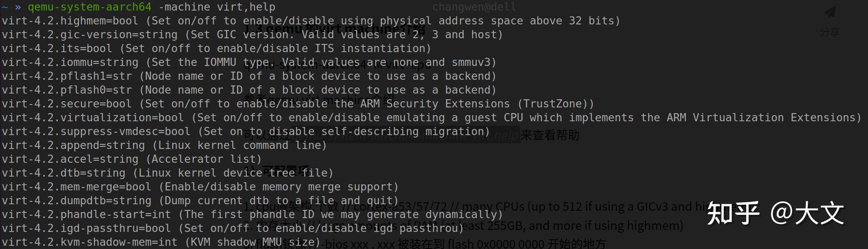Click the share paper-plane icon

[830, 12]
